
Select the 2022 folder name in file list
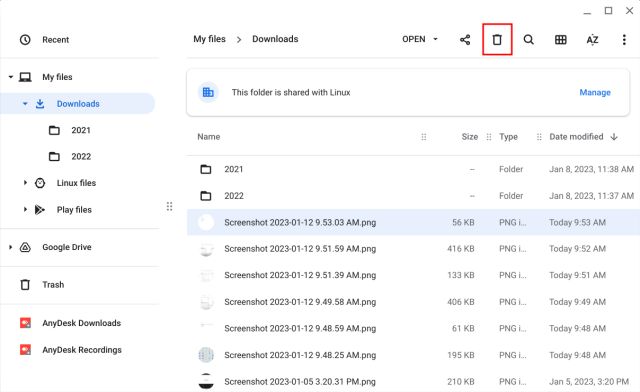click(x=234, y=196)
